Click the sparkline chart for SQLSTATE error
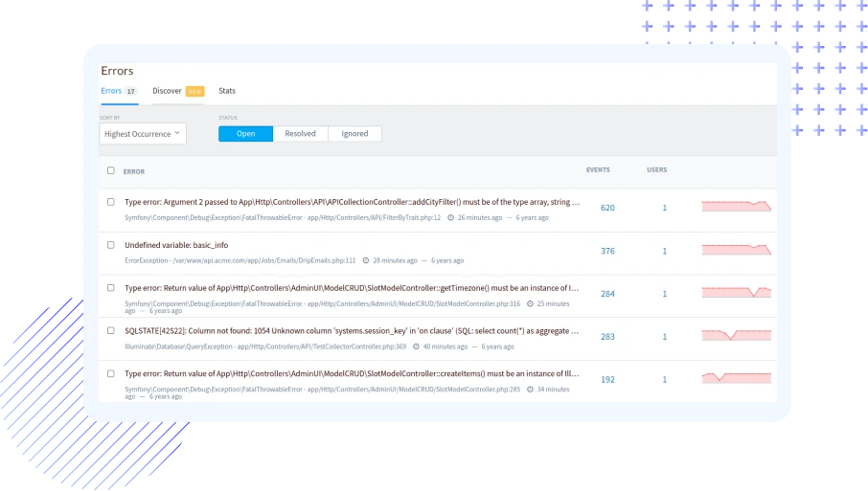Screen dimensions: 868x491 736,335
